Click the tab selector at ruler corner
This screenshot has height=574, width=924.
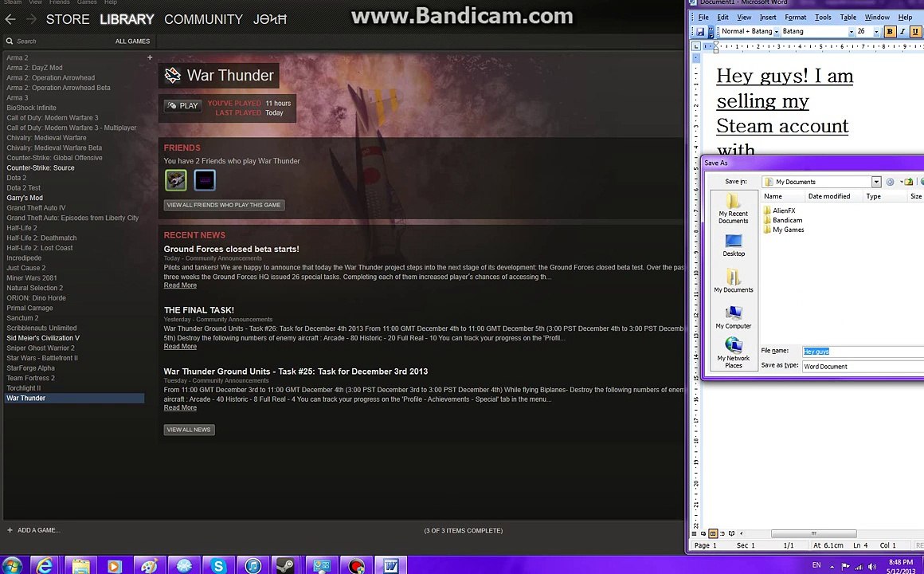pos(696,46)
